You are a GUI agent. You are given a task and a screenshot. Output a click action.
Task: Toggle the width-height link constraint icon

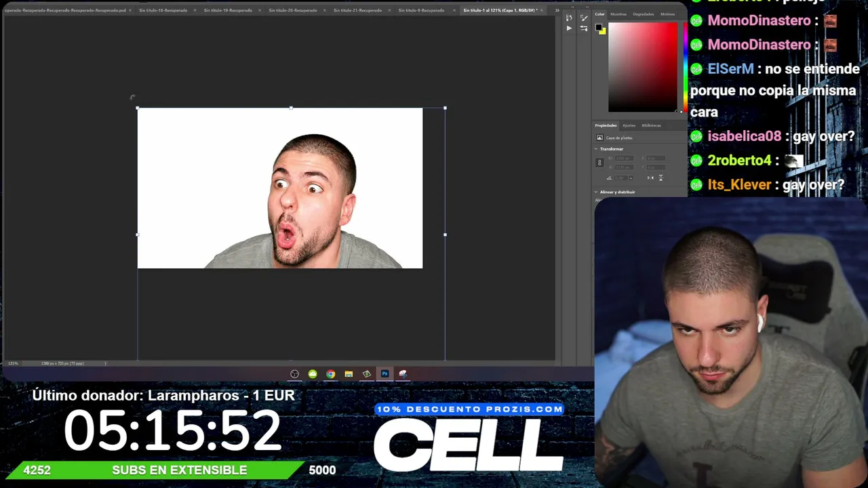599,163
